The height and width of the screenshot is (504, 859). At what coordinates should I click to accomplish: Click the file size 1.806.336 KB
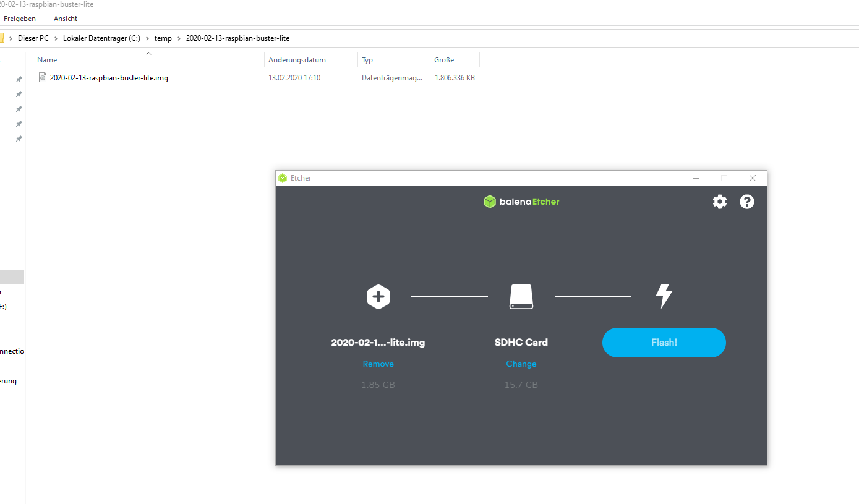(x=455, y=78)
